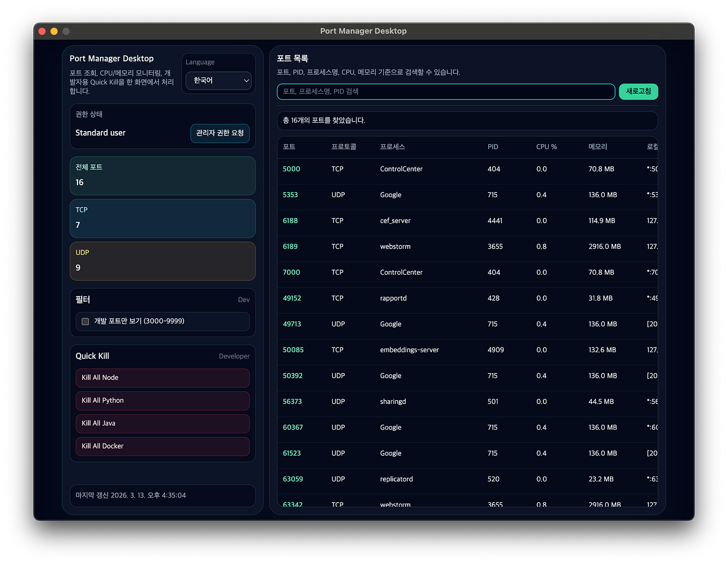Click the replicatord process name

[x=396, y=479]
